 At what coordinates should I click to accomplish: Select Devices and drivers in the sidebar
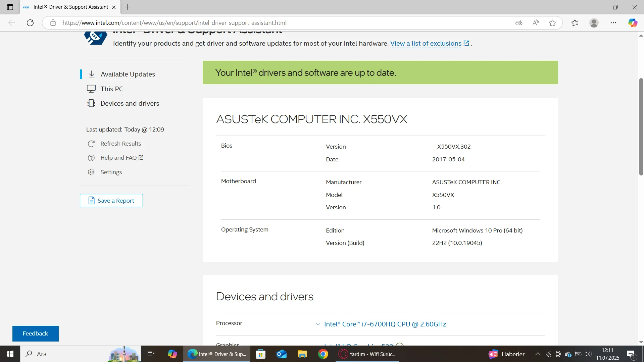coord(130,103)
